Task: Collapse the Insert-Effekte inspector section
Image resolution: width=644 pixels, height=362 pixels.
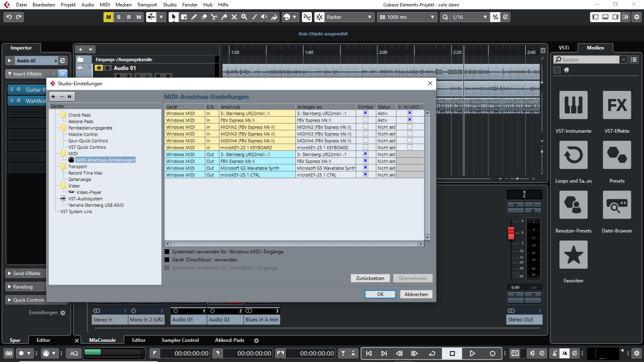Action: point(29,73)
